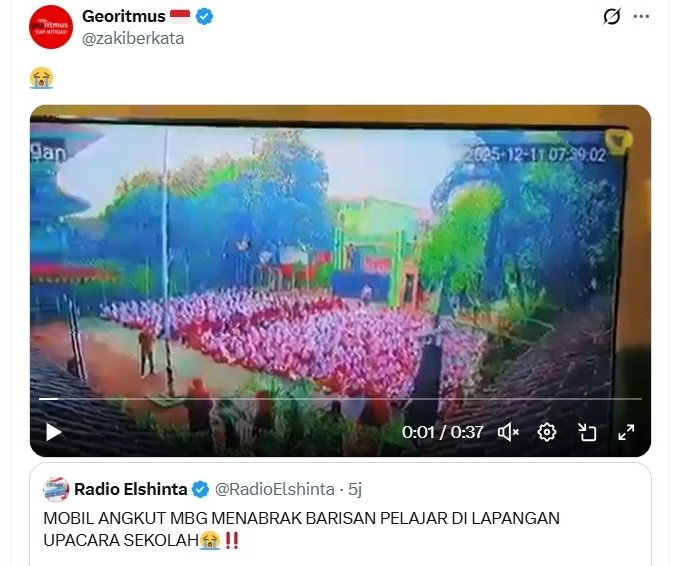This screenshot has height=566, width=674.
Task: Open the quoted post timestamp 5j
Action: (x=355, y=489)
